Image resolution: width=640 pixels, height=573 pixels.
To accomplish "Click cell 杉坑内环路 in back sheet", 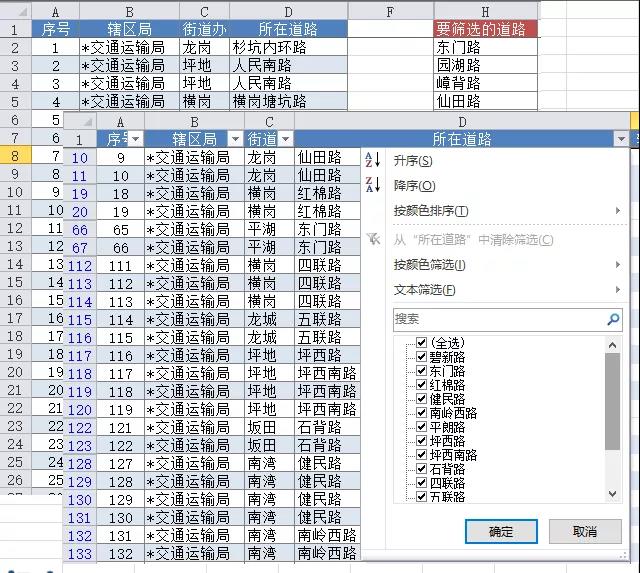I will pyautogui.click(x=289, y=47).
